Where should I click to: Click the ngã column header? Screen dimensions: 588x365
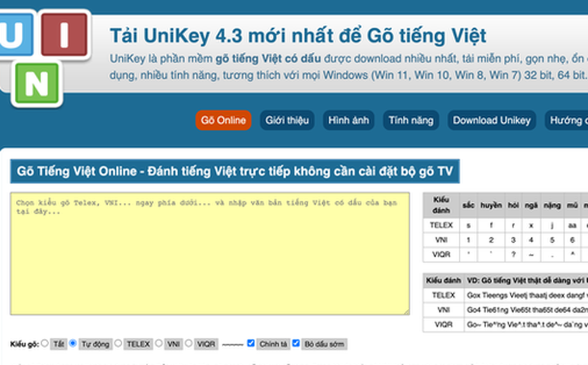[x=531, y=205]
